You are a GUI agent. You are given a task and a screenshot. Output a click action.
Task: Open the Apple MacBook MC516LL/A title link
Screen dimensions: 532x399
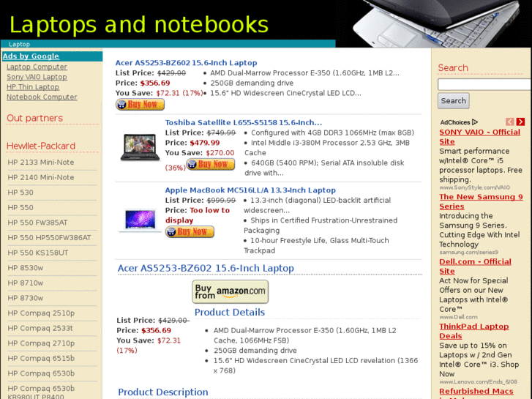[x=250, y=190]
